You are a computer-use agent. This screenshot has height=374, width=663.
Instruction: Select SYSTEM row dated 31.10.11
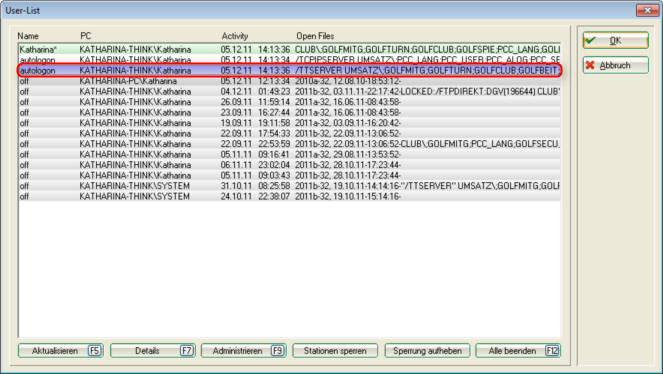click(x=290, y=186)
